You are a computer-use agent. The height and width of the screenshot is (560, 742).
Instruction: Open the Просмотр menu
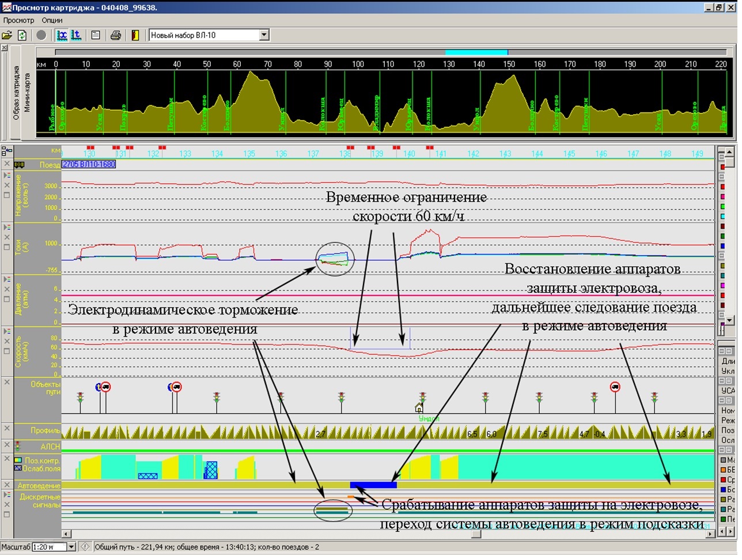[x=18, y=20]
